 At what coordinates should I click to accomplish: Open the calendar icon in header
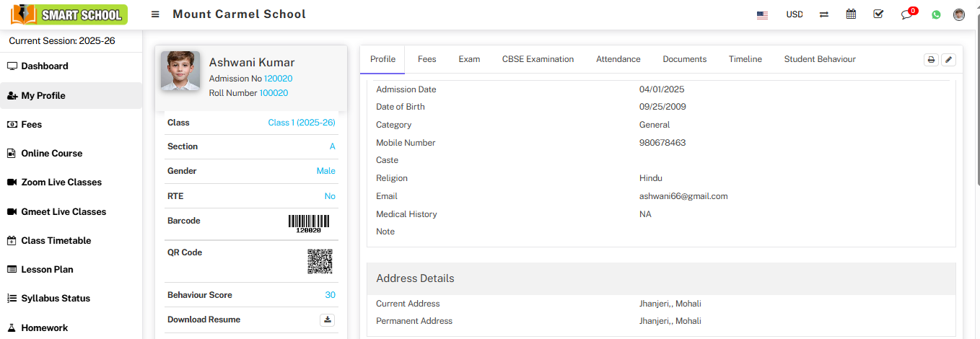851,14
